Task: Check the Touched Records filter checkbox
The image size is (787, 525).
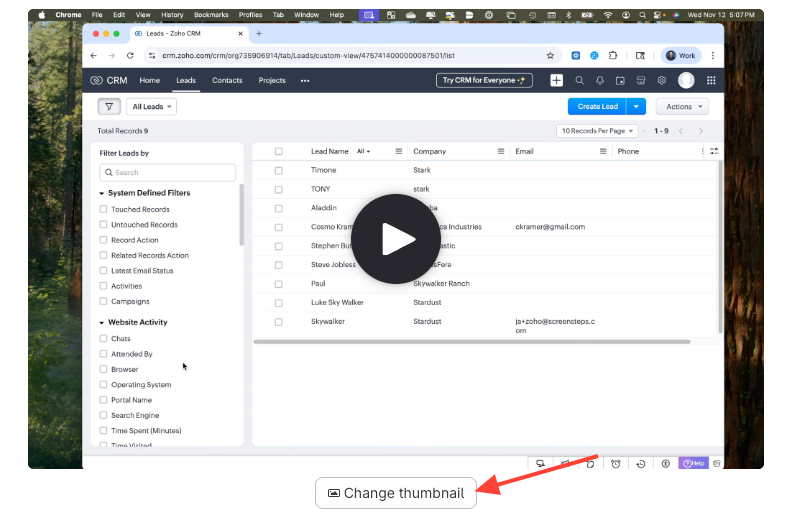Action: (103, 209)
